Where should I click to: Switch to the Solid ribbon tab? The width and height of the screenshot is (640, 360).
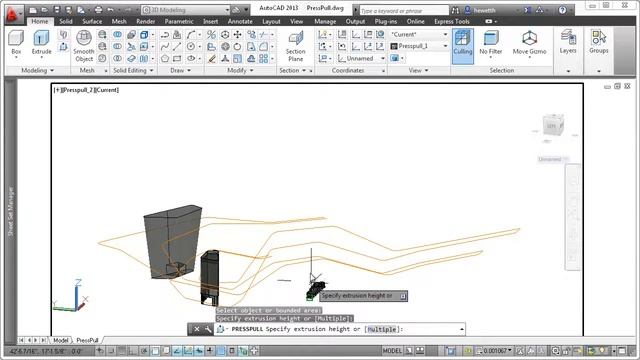click(66, 21)
